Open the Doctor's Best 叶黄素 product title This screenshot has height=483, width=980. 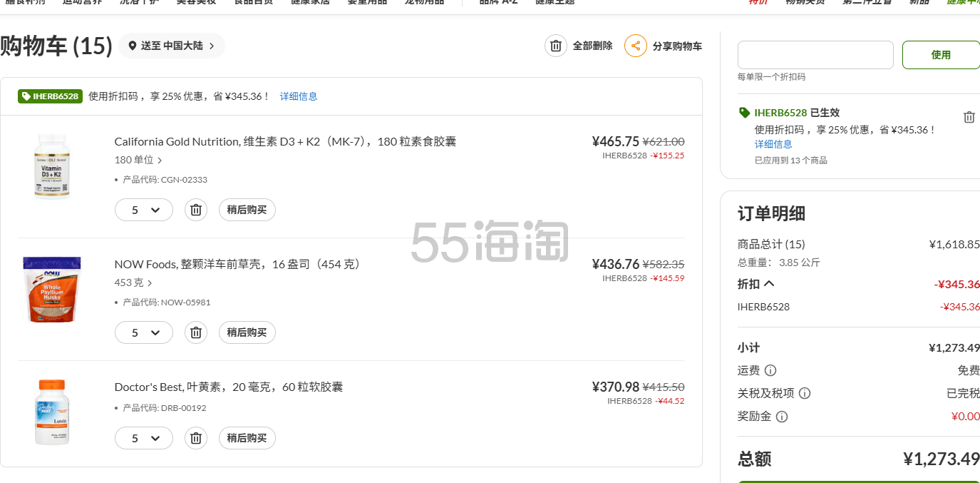click(229, 387)
